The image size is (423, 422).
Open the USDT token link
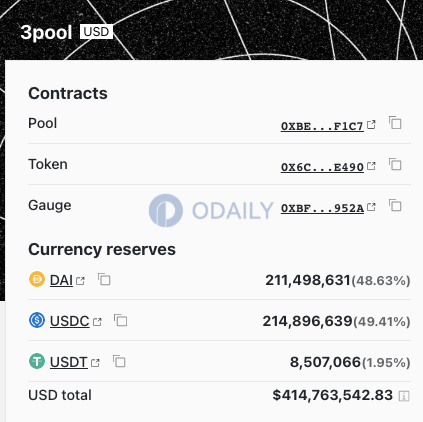(69, 362)
